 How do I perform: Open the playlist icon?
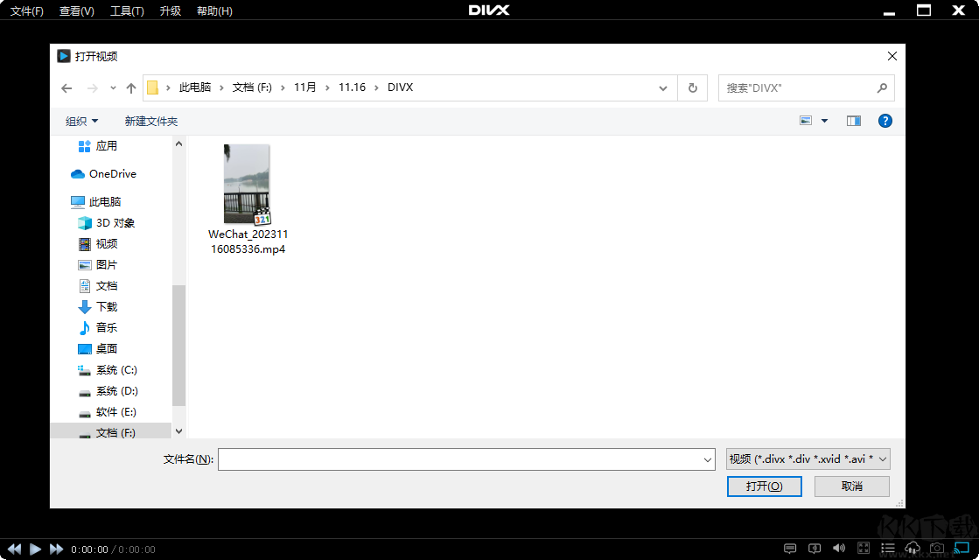point(887,549)
